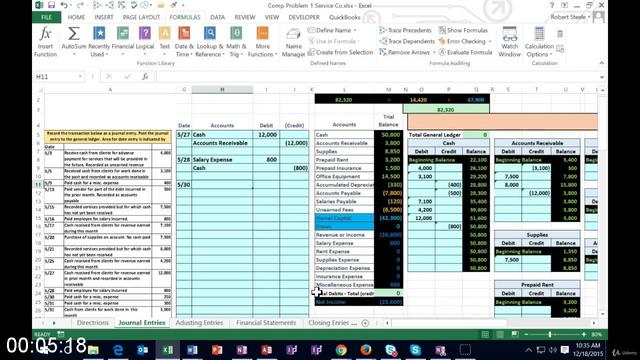Switch to the INSERT ribbon tab

coord(104,17)
